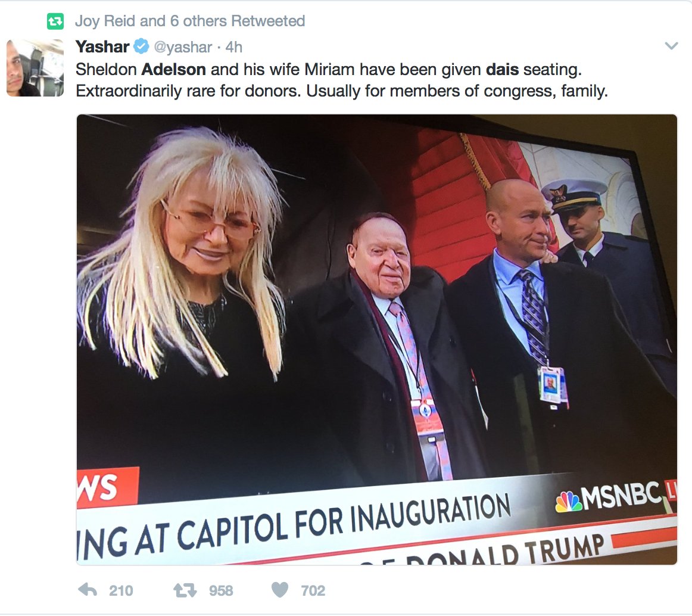
Task: Expand the tweet options chevron menu
Action: [671, 45]
